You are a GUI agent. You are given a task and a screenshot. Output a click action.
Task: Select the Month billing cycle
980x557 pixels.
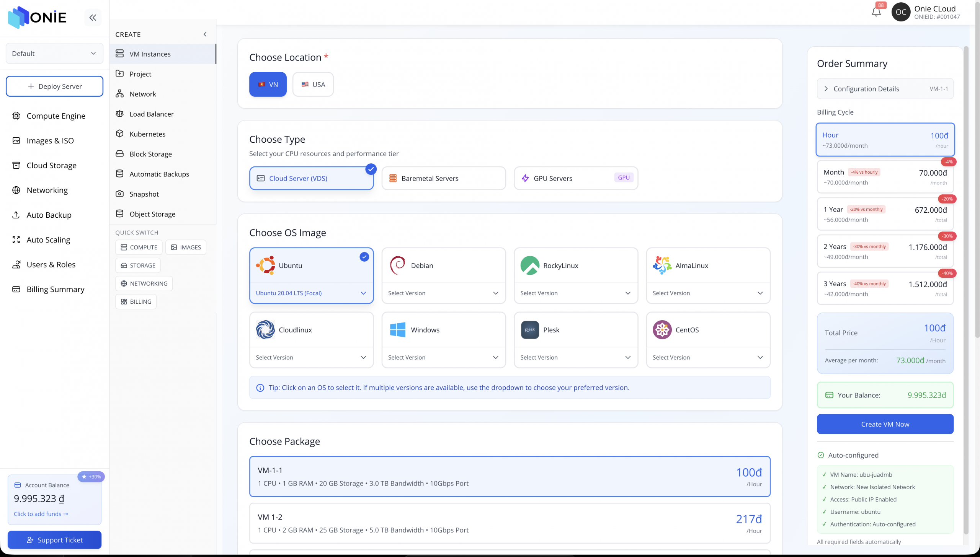click(885, 177)
